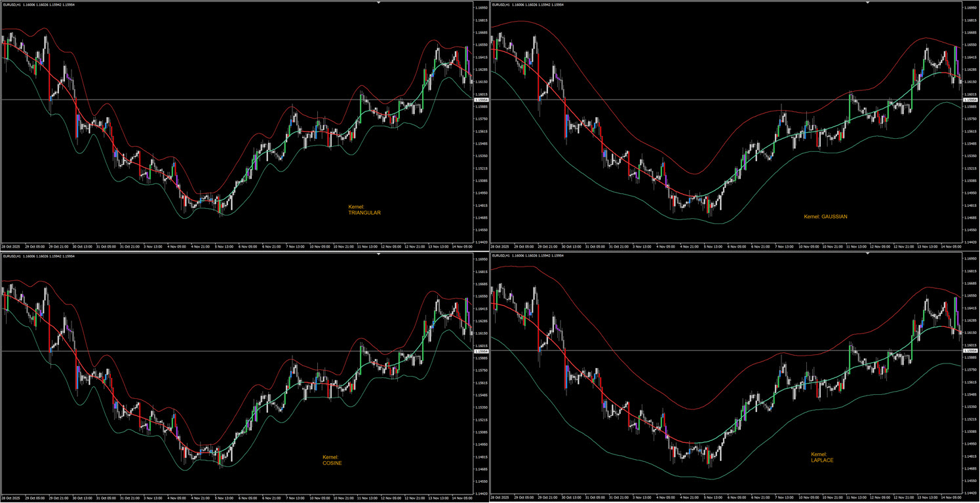
Task: Click the 1.15350 price level on LAPLACE scale
Action: tap(971, 407)
